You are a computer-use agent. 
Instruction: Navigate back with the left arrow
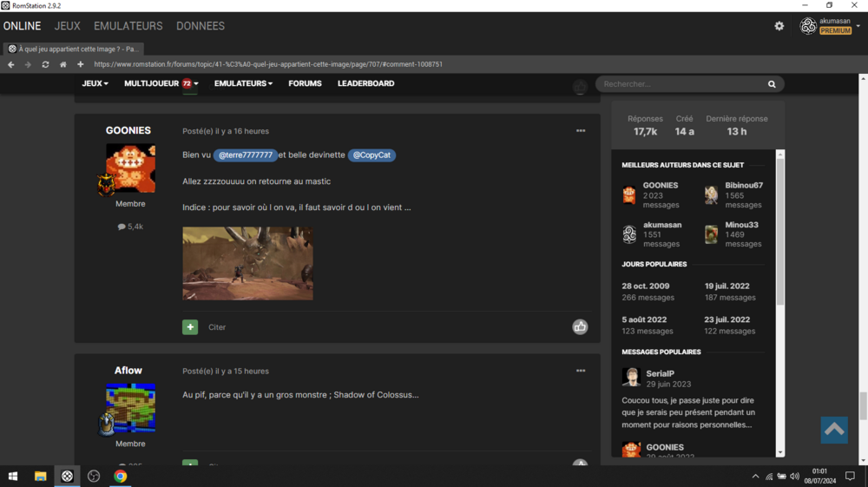tap(11, 64)
